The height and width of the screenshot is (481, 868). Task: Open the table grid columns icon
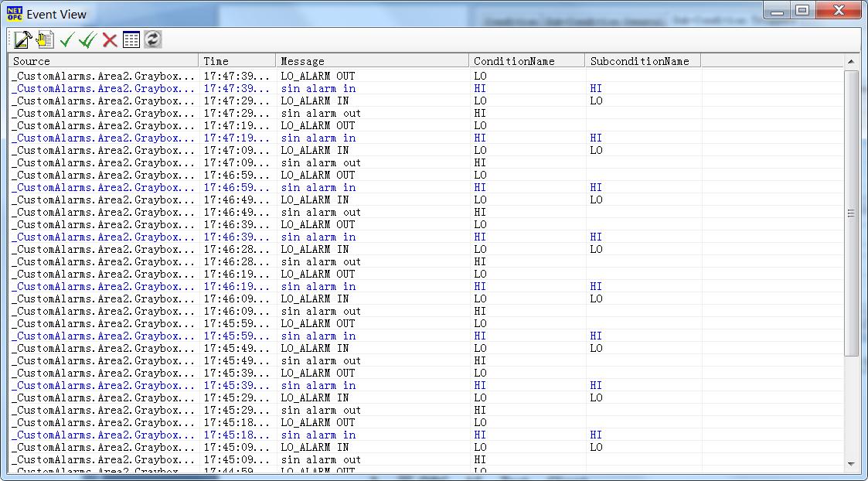click(x=131, y=40)
